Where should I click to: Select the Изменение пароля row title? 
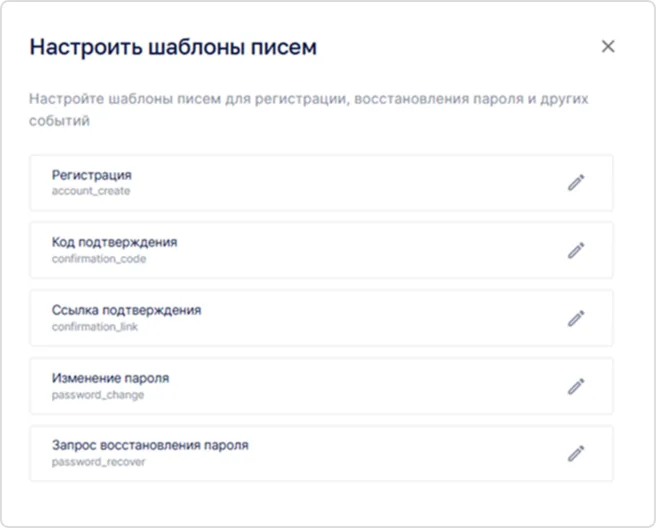110,378
